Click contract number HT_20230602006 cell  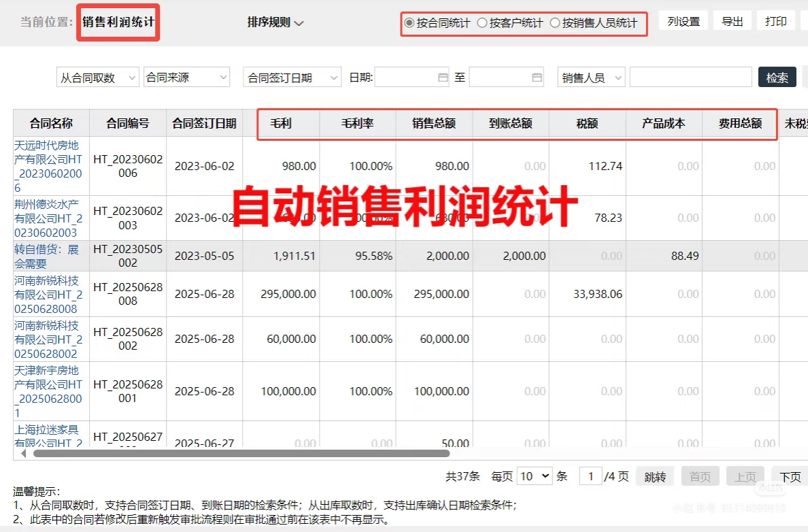128,166
